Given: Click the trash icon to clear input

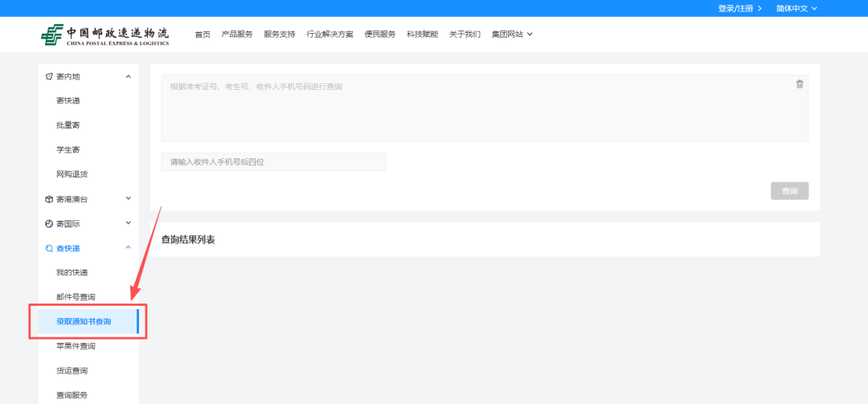Looking at the screenshot, I should [x=800, y=84].
